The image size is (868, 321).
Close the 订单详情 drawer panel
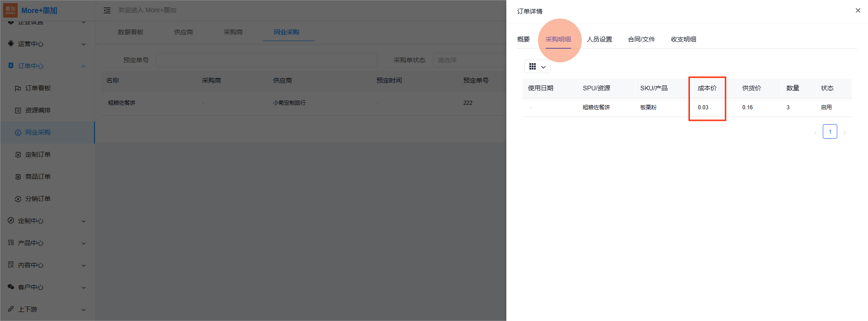pos(858,10)
